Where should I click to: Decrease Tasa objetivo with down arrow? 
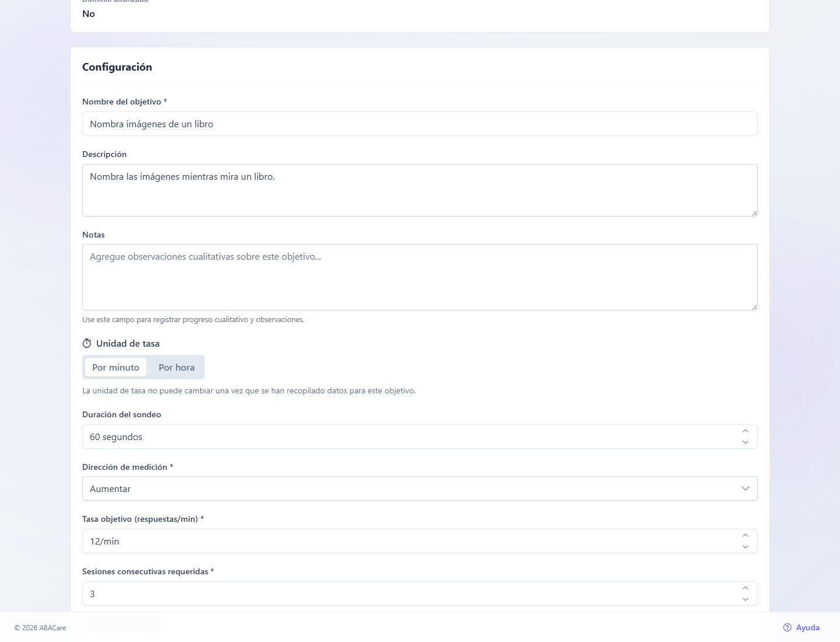pyautogui.click(x=745, y=547)
